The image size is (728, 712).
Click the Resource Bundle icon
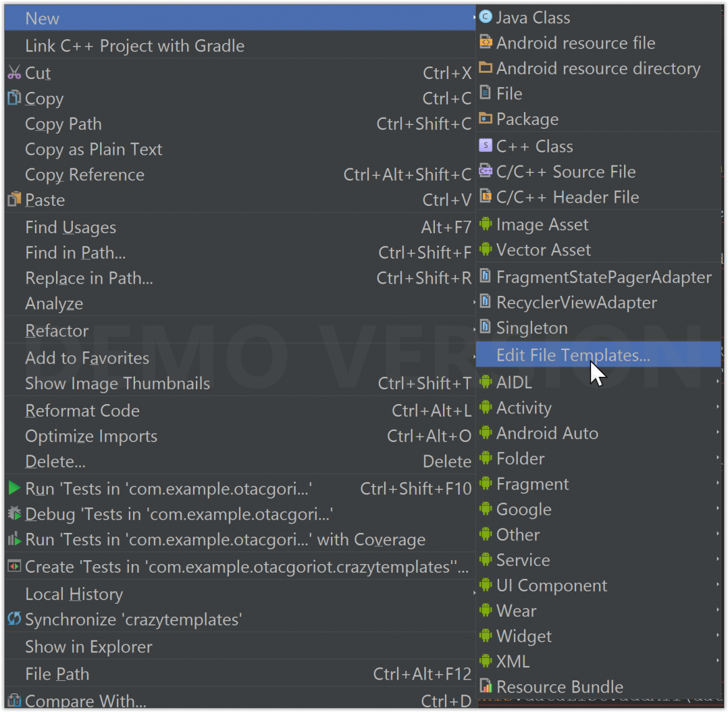coord(485,685)
